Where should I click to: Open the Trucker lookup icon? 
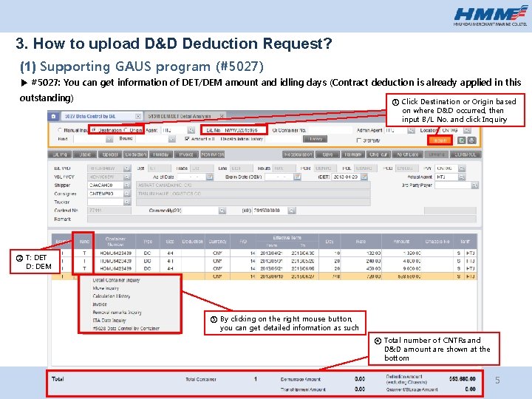pos(127,202)
